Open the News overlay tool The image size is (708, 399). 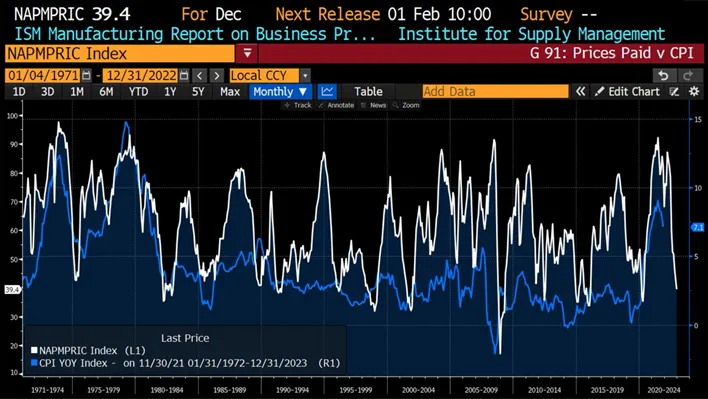[x=373, y=105]
